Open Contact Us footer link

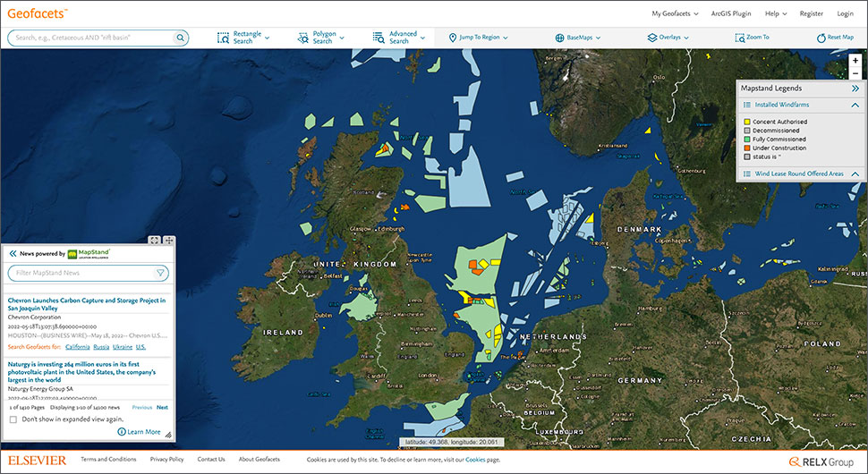[211, 459]
